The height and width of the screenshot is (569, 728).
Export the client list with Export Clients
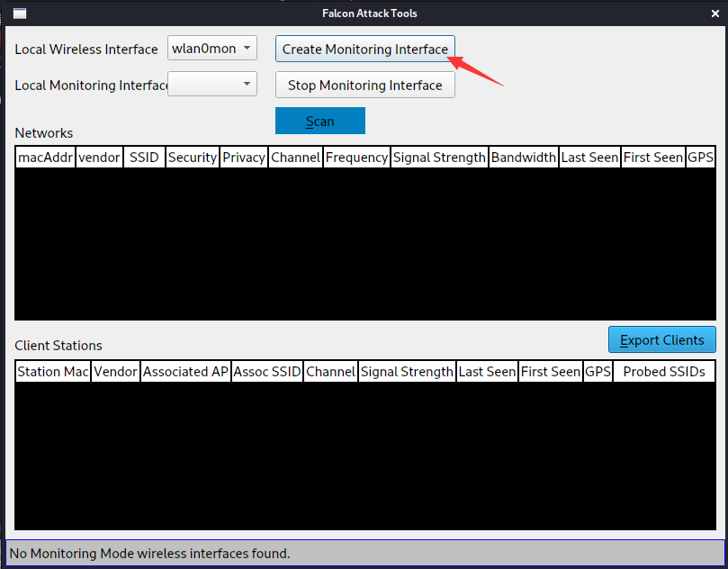662,340
